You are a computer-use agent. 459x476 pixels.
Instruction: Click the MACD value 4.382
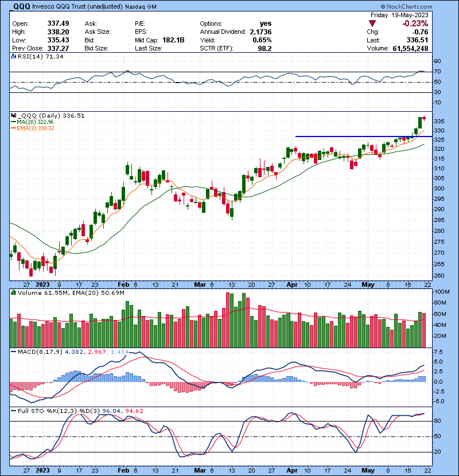(74, 352)
